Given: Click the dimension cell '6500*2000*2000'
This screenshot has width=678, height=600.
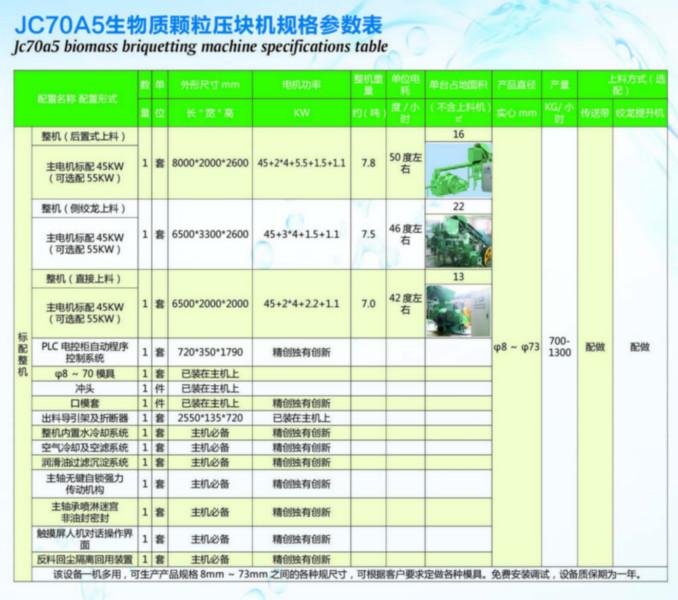Looking at the screenshot, I should [210, 304].
